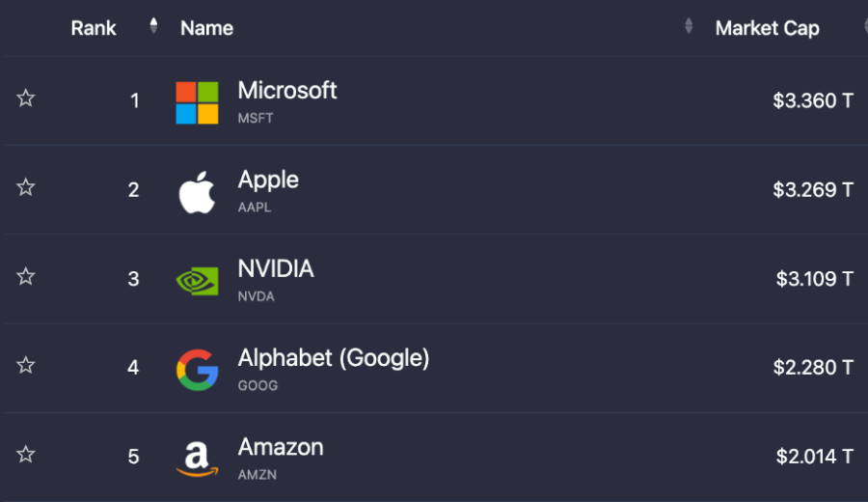This screenshot has width=868, height=502.
Task: Open the Alphabet (Google) company link
Action: pyautogui.click(x=334, y=358)
